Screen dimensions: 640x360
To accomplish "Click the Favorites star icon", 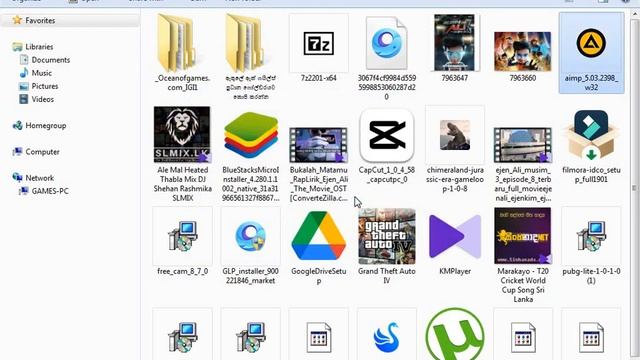I will (17, 20).
